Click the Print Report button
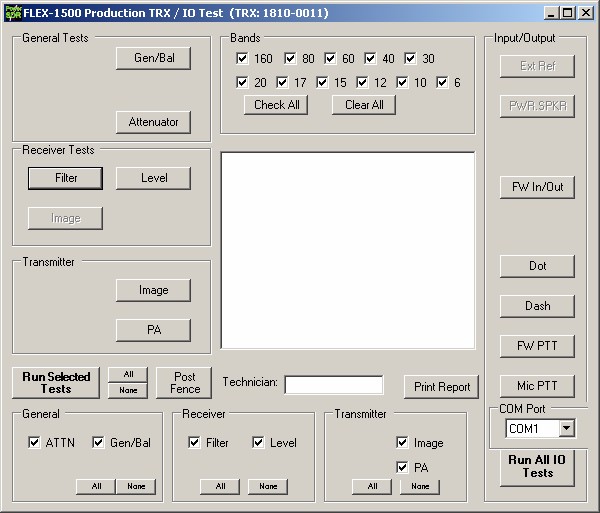Image resolution: width=600 pixels, height=513 pixels. pyautogui.click(x=441, y=387)
